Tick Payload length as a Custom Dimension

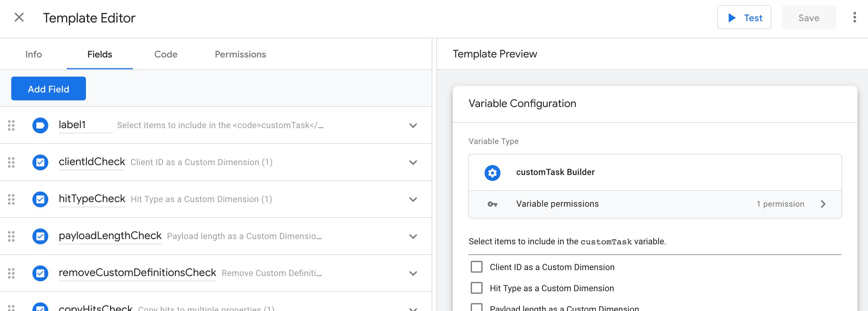click(x=476, y=308)
